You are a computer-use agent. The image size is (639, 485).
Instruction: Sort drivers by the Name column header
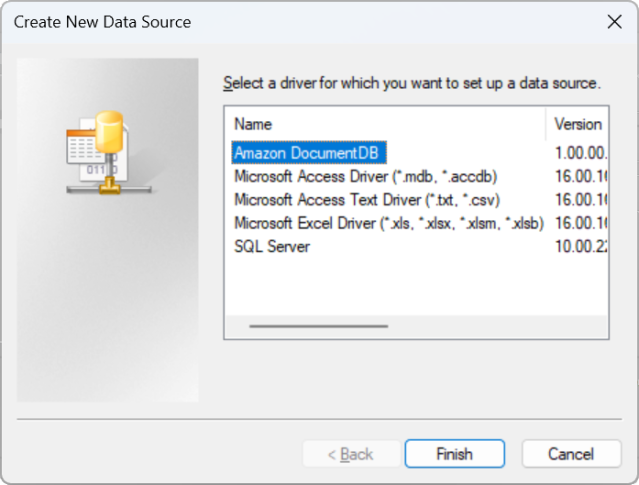tap(385, 125)
